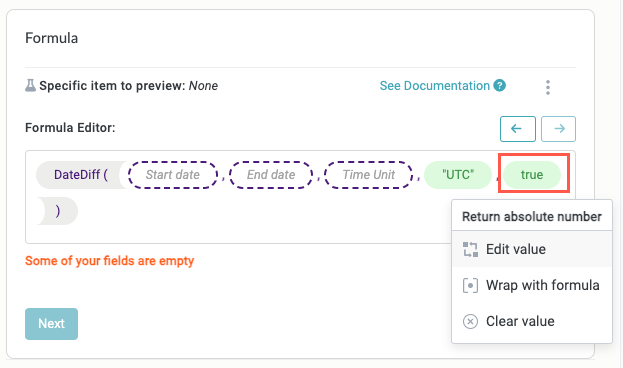Click the Edit value icon
This screenshot has height=368, width=623.
[x=470, y=250]
